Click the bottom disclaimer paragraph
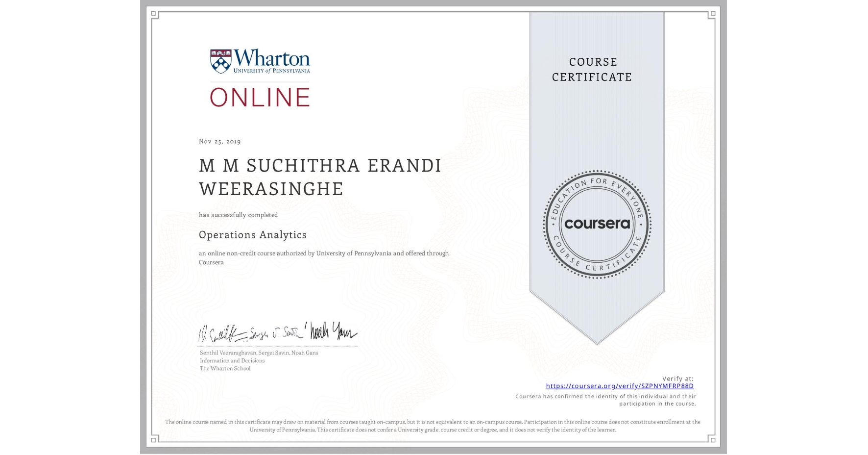 [433, 426]
